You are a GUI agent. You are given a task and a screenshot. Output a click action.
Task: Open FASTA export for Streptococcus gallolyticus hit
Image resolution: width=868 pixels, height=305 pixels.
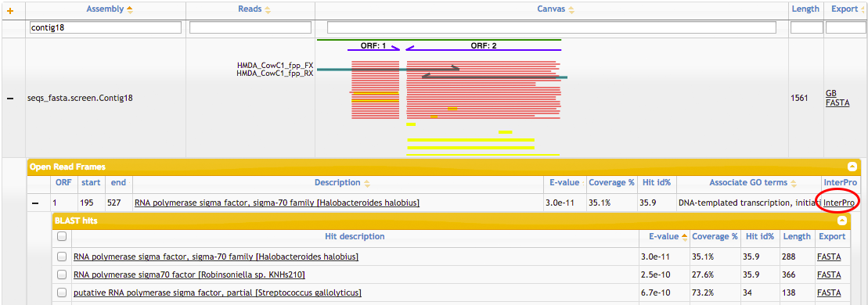point(829,292)
